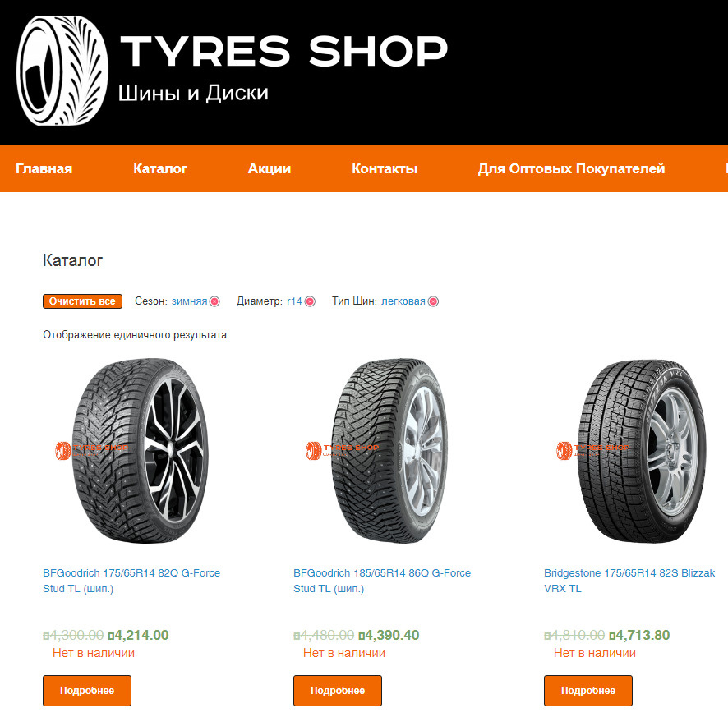Select the зимняя season filter link
728x717 pixels.
pos(190,301)
